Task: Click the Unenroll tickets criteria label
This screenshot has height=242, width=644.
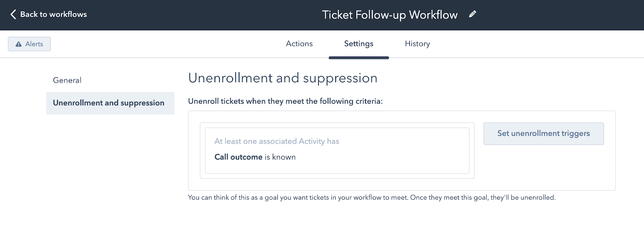Action: pyautogui.click(x=286, y=101)
